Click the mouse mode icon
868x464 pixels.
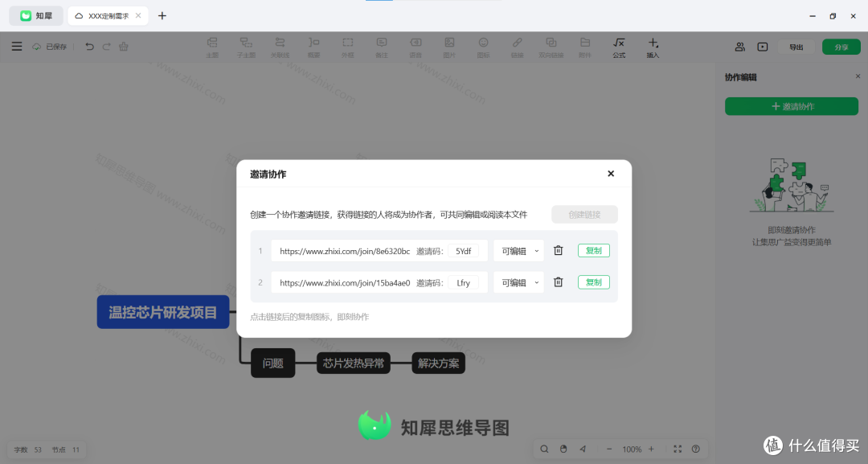pyautogui.click(x=563, y=449)
